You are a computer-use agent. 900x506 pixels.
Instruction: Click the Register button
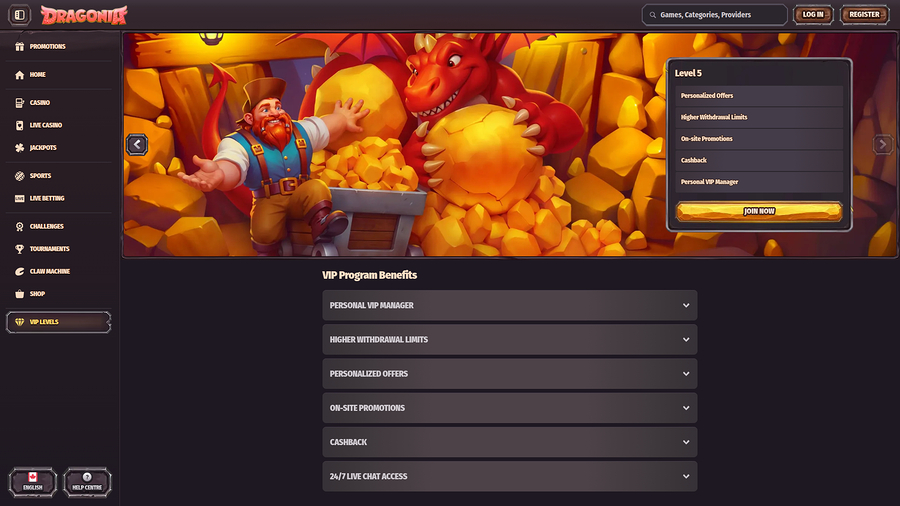tap(864, 15)
